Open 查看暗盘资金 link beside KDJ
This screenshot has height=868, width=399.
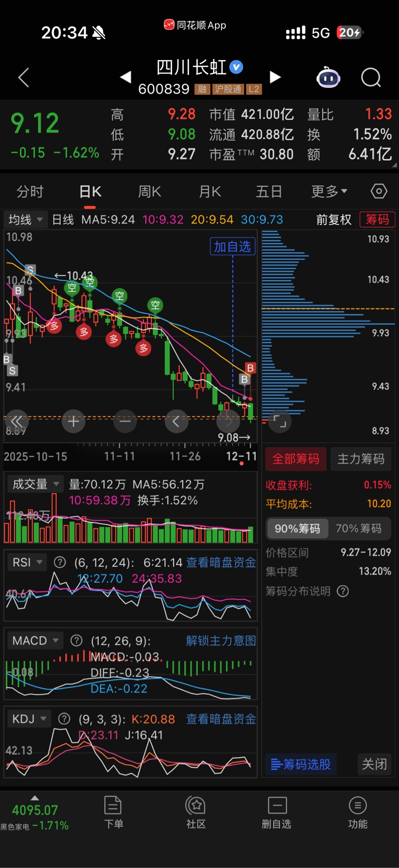(x=221, y=719)
